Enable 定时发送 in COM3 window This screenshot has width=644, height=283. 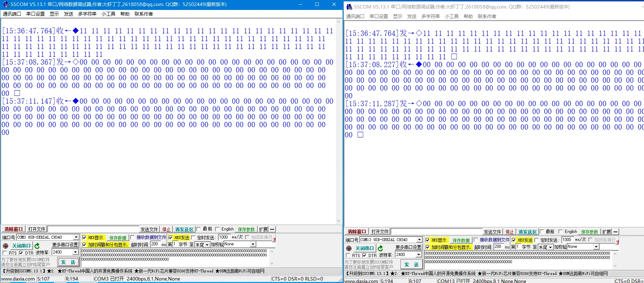pos(193,238)
